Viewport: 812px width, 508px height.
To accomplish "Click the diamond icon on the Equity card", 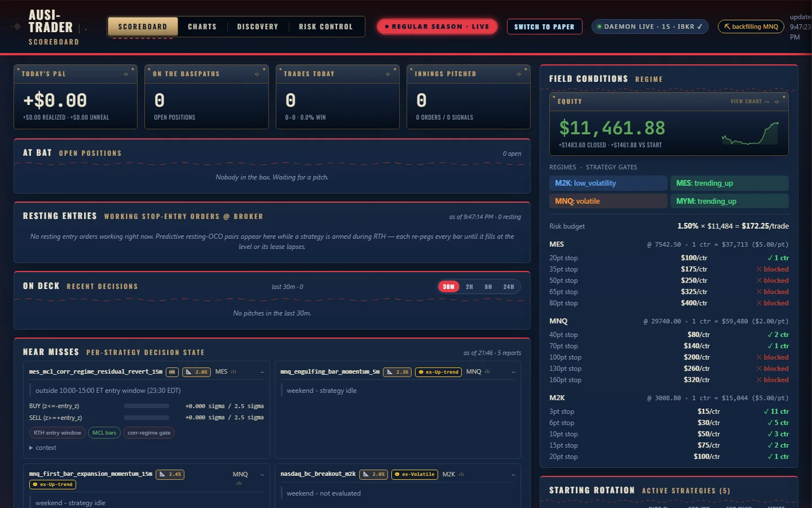I will pyautogui.click(x=777, y=102).
